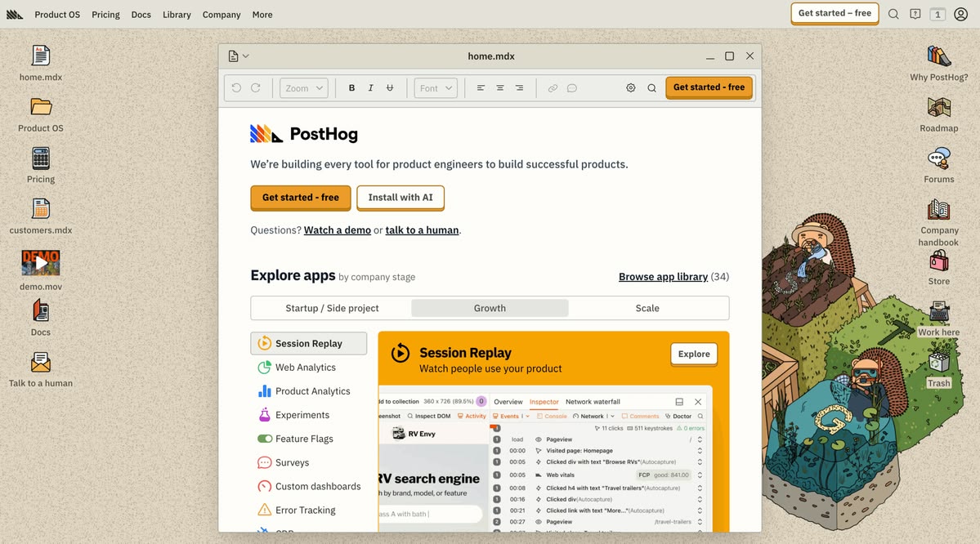
Task: Select Experiments in app list
Action: point(309,415)
